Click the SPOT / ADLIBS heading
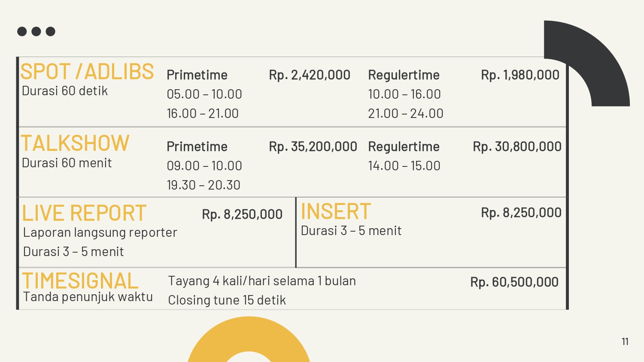 pyautogui.click(x=87, y=72)
